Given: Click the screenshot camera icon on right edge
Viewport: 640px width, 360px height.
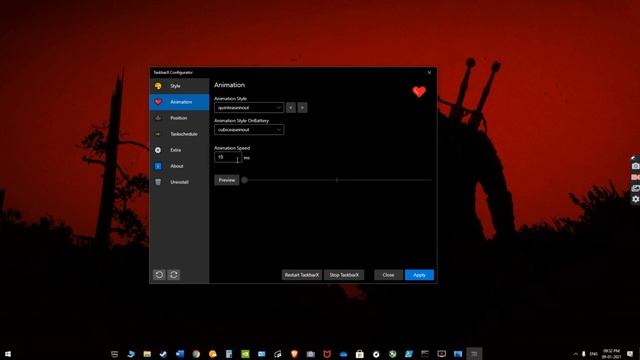Looking at the screenshot, I should click(636, 166).
